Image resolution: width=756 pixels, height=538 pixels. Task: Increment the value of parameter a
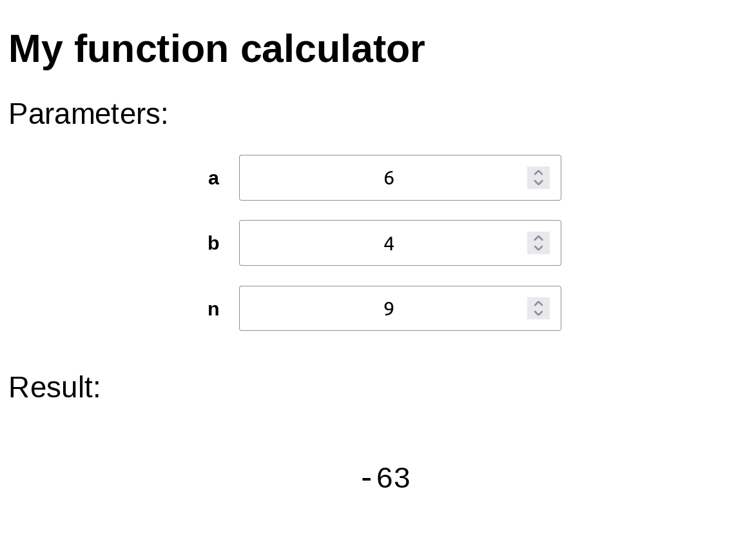(x=538, y=173)
